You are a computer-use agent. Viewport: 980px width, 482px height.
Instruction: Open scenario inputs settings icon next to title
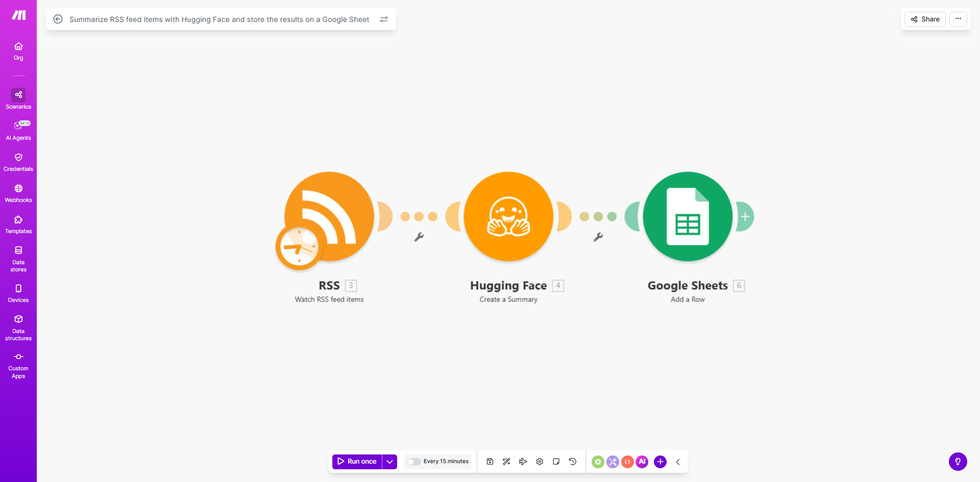pos(384,19)
